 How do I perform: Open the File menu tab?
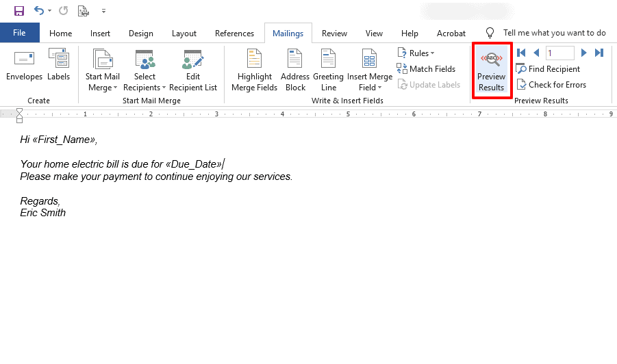click(x=20, y=33)
